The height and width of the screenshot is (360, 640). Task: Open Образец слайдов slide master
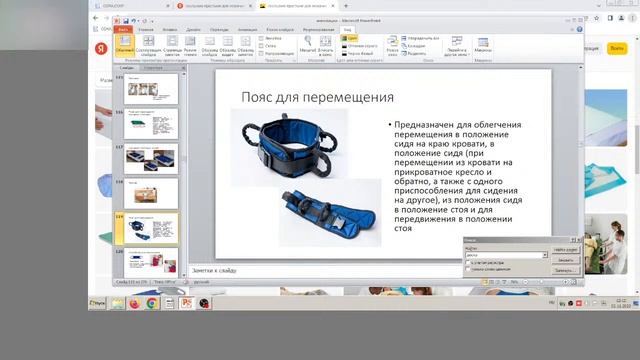coord(209,45)
